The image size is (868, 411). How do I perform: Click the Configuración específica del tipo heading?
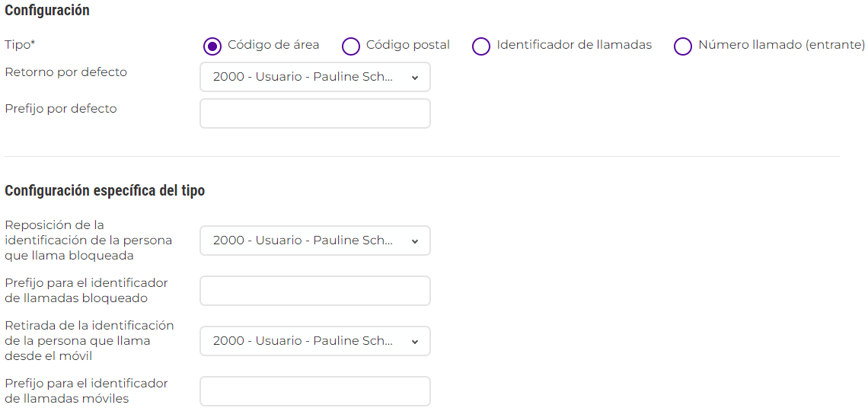pyautogui.click(x=104, y=191)
